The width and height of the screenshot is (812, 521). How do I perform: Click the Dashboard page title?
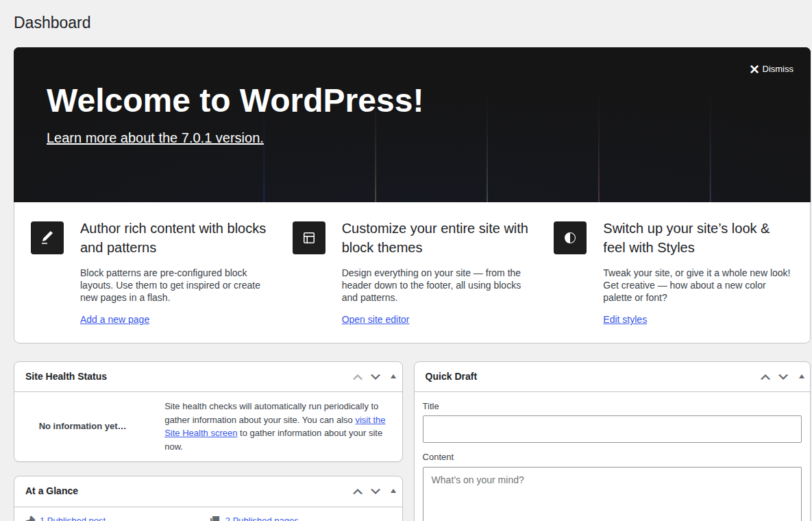click(x=52, y=22)
